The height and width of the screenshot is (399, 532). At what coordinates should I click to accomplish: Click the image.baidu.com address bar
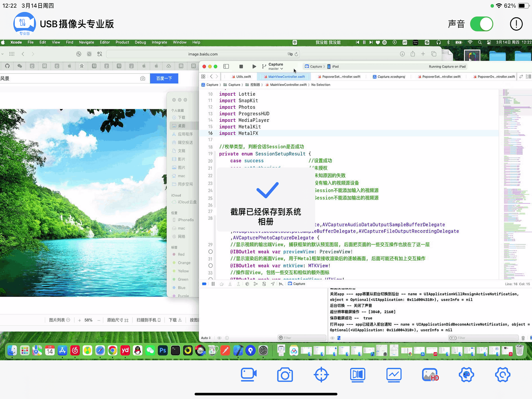click(x=203, y=54)
